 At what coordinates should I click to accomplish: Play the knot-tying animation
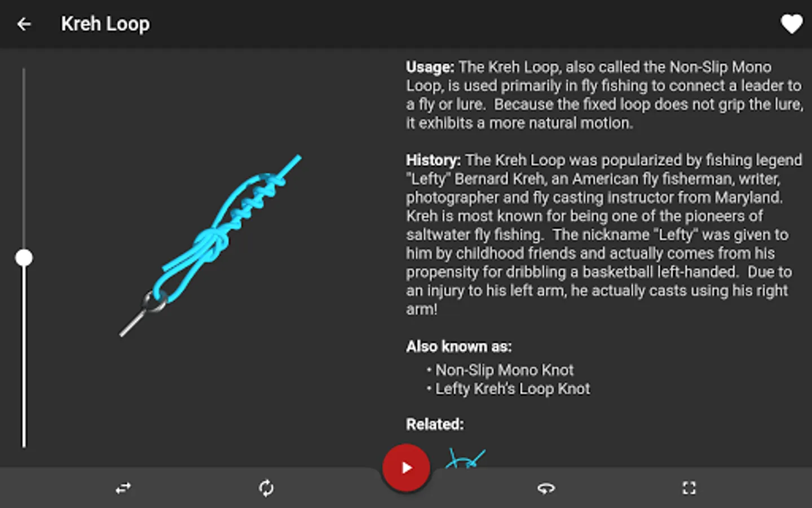406,468
